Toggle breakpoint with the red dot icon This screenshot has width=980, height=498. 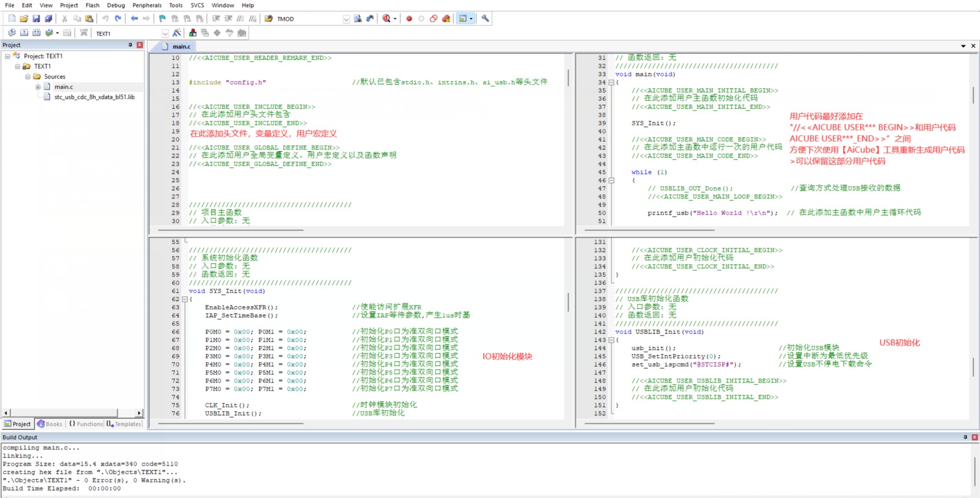tap(409, 19)
